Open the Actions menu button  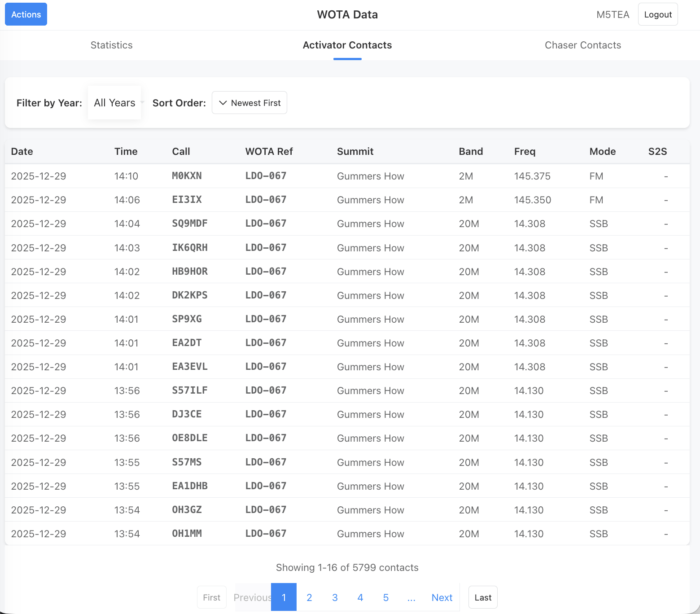[26, 14]
